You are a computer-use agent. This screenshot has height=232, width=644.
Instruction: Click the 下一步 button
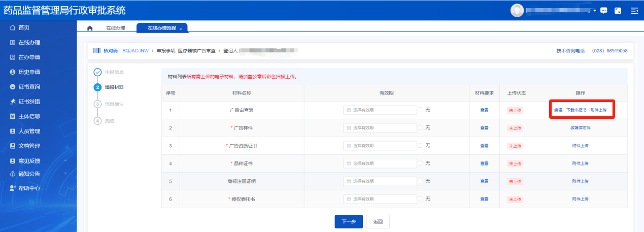348,221
